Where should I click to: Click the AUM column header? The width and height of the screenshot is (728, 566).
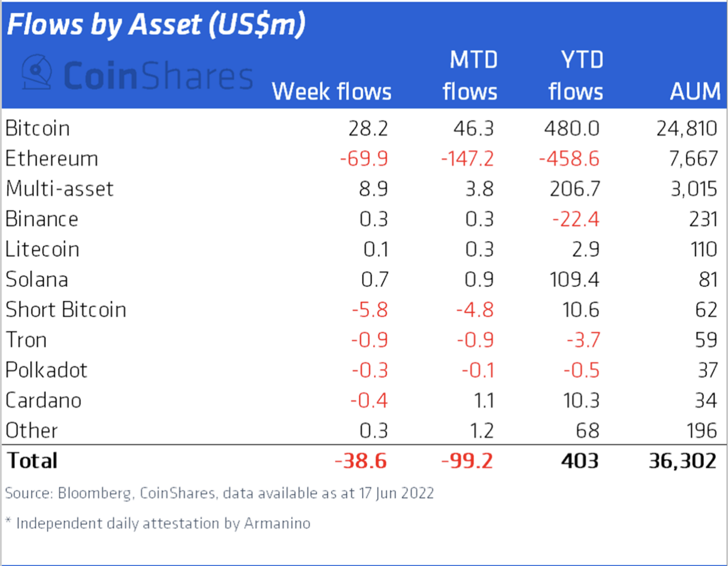(695, 92)
